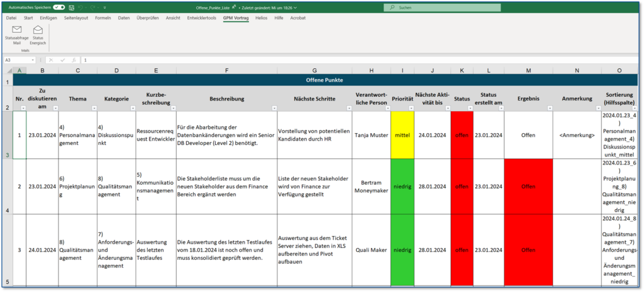The image size is (644, 292).
Task: Open the Datei tab
Action: coord(11,18)
